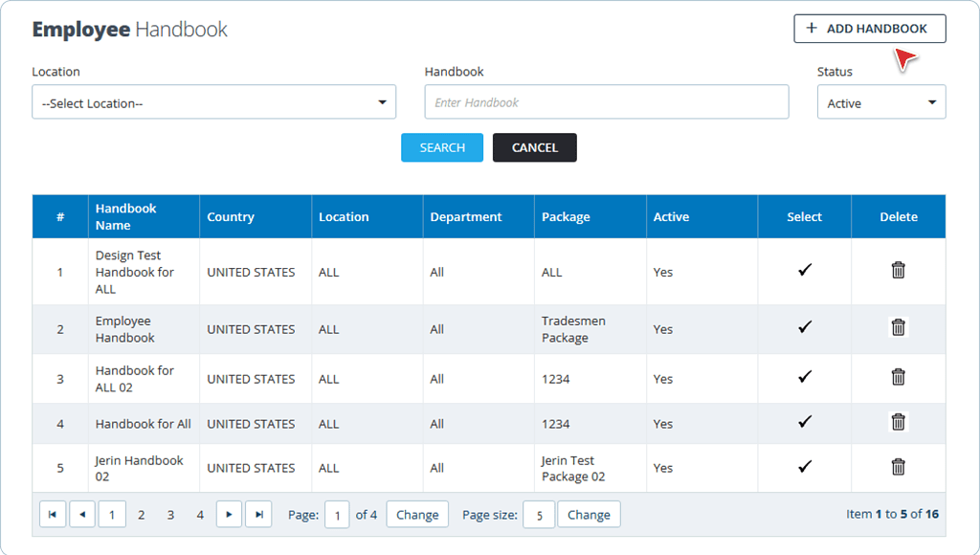Delete the Design Test Handbook for ALL
Screen dimensions: 980x555
(898, 272)
